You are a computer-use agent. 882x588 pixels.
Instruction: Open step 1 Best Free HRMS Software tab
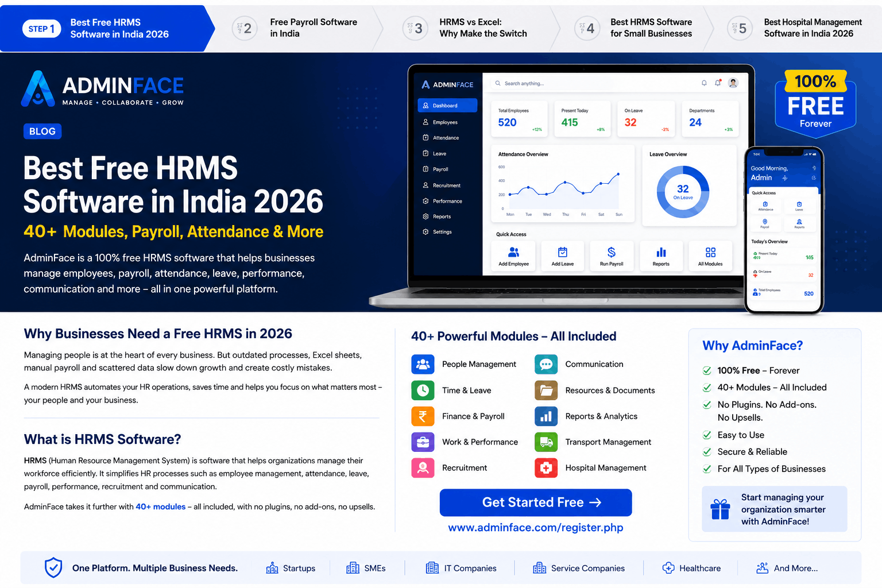[106, 28]
